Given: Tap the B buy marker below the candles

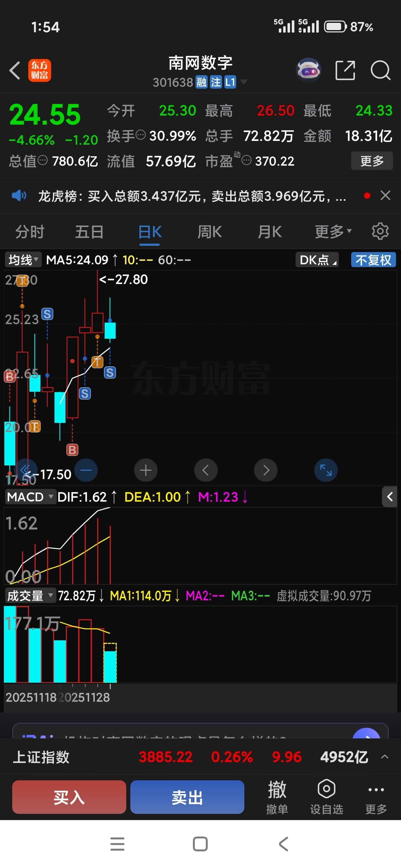Looking at the screenshot, I should (x=72, y=450).
